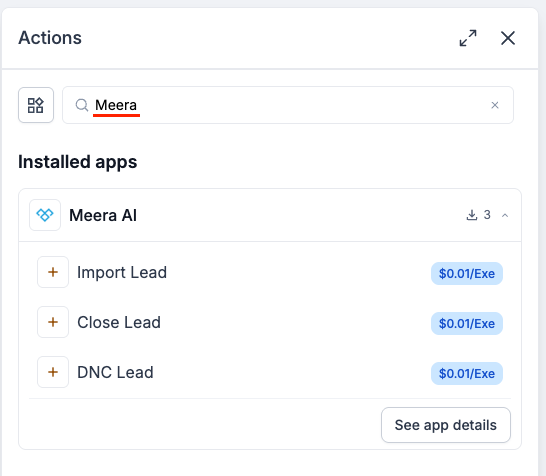
Task: Click Close Lead $0.01/Exe price badge
Action: coord(467,323)
